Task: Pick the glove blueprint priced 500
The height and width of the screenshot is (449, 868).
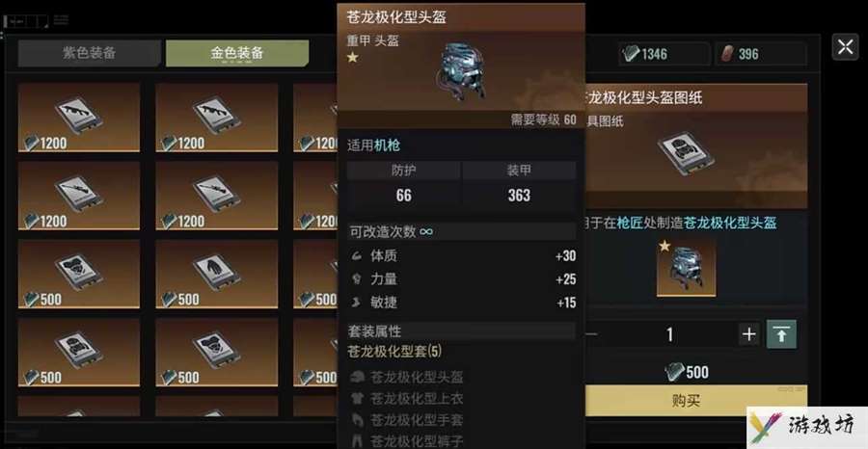Action: (x=216, y=275)
